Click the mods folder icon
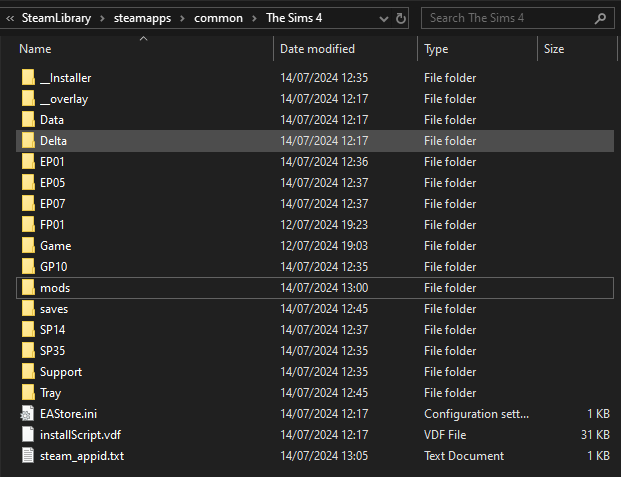 27,288
